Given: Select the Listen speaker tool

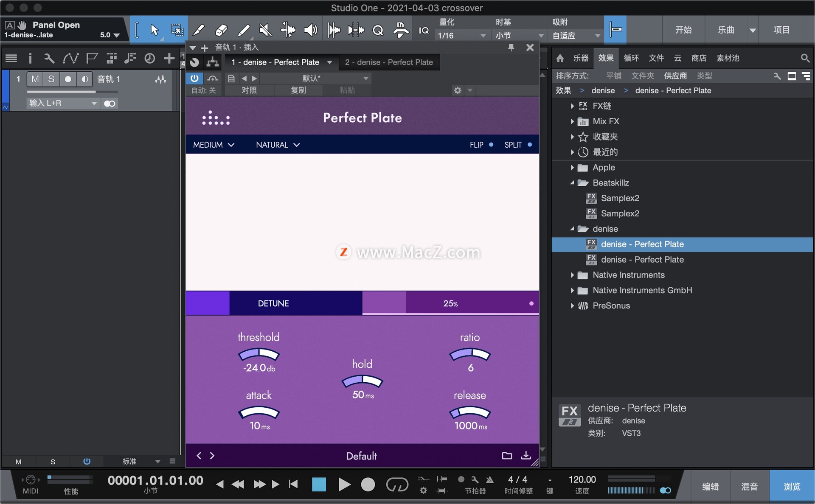Looking at the screenshot, I should [311, 30].
